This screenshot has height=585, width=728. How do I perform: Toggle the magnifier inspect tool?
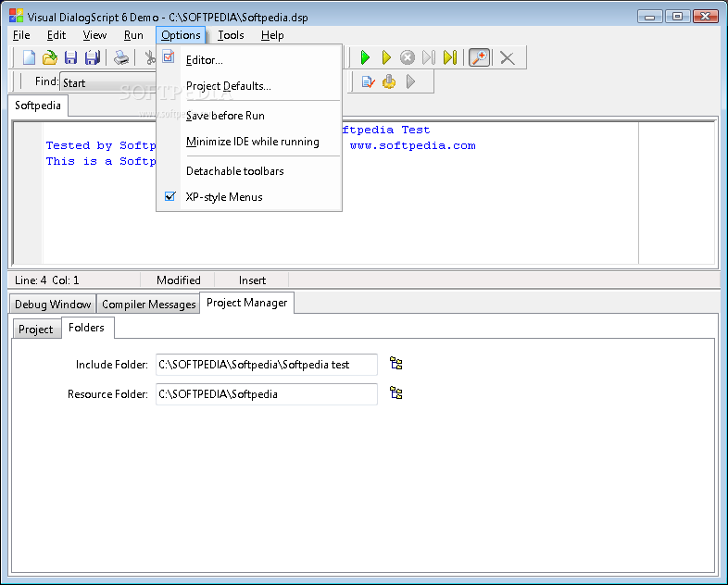(x=479, y=57)
